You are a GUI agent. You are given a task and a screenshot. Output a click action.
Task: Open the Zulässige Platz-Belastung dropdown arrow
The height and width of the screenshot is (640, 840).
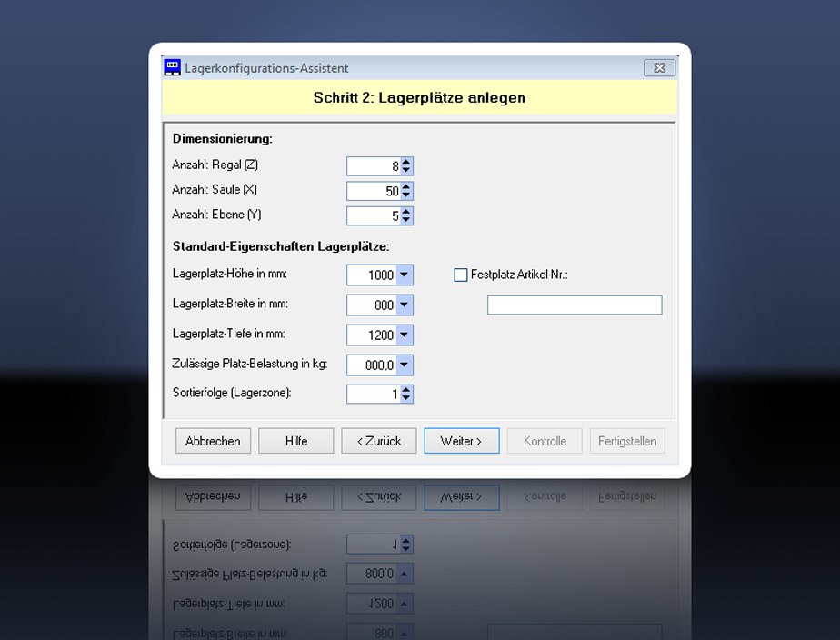405,365
